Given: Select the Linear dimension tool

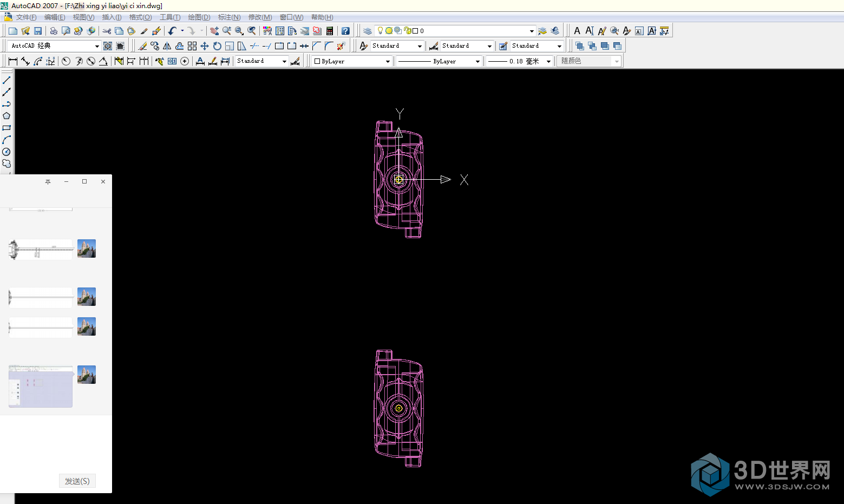Looking at the screenshot, I should [x=13, y=61].
